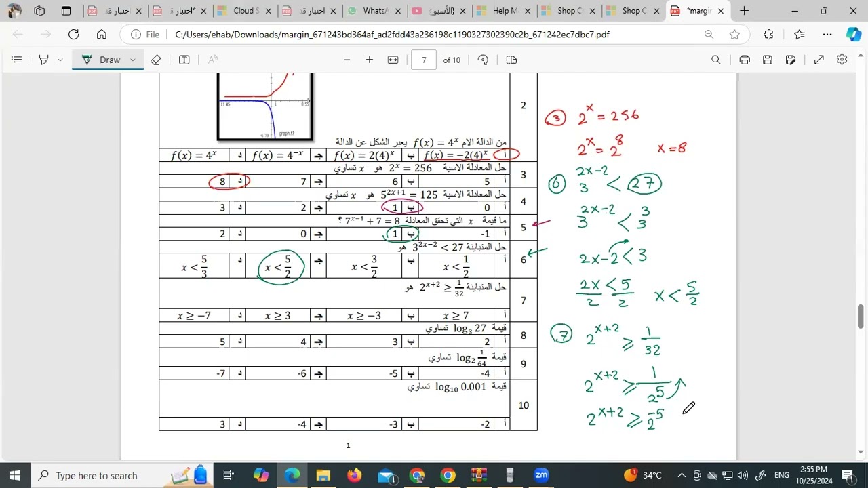Image resolution: width=868 pixels, height=488 pixels.
Task: Open weather widget showing 34°C
Action: [644, 475]
